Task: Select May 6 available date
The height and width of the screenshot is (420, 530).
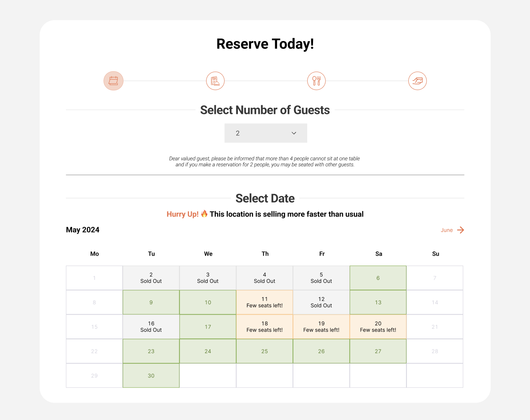Action: (x=378, y=278)
